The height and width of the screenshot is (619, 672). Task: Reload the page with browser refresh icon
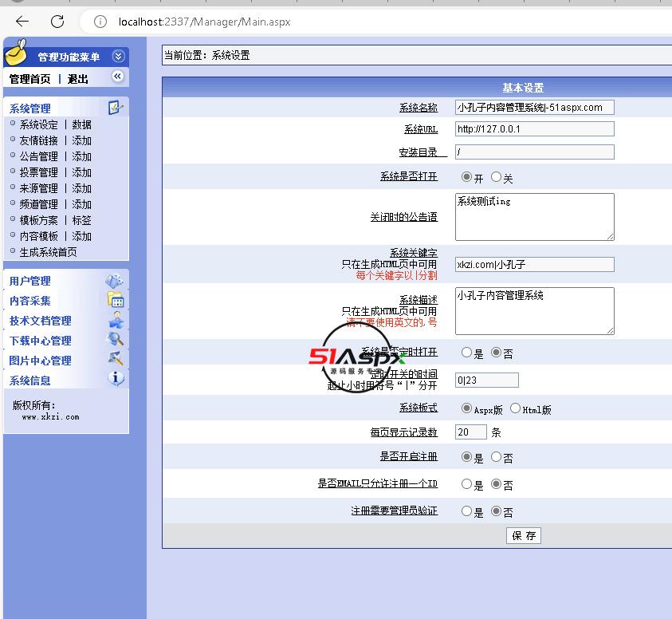click(x=57, y=22)
